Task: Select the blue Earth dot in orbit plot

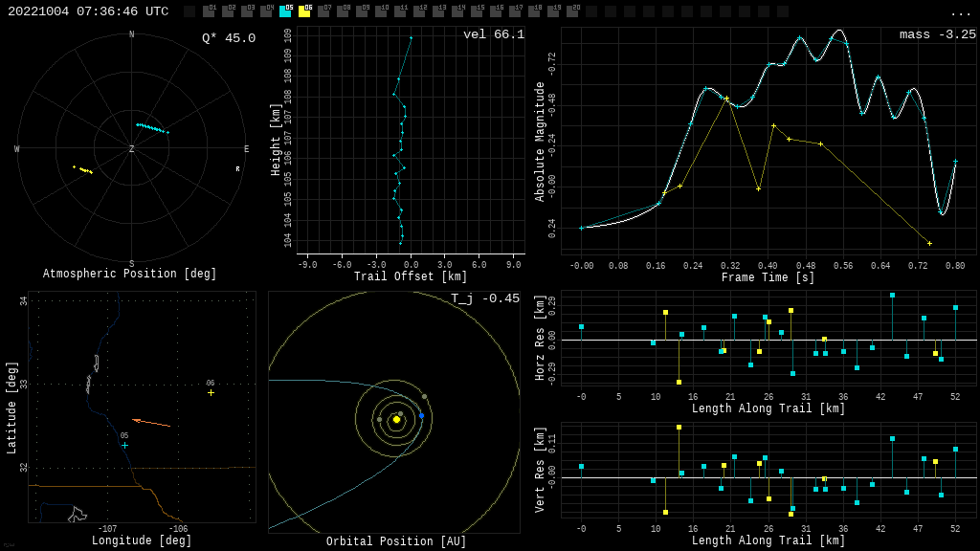Action: (421, 416)
